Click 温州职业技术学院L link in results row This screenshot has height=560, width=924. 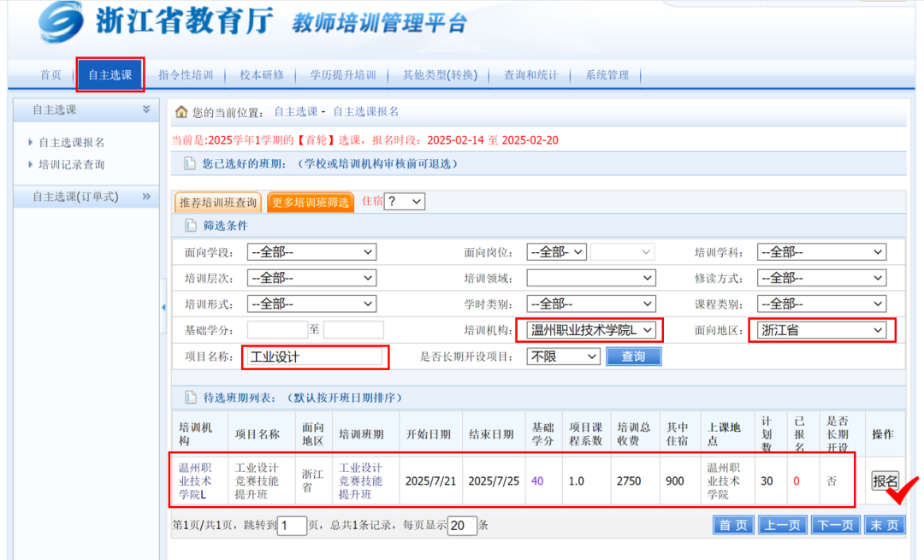coord(195,481)
